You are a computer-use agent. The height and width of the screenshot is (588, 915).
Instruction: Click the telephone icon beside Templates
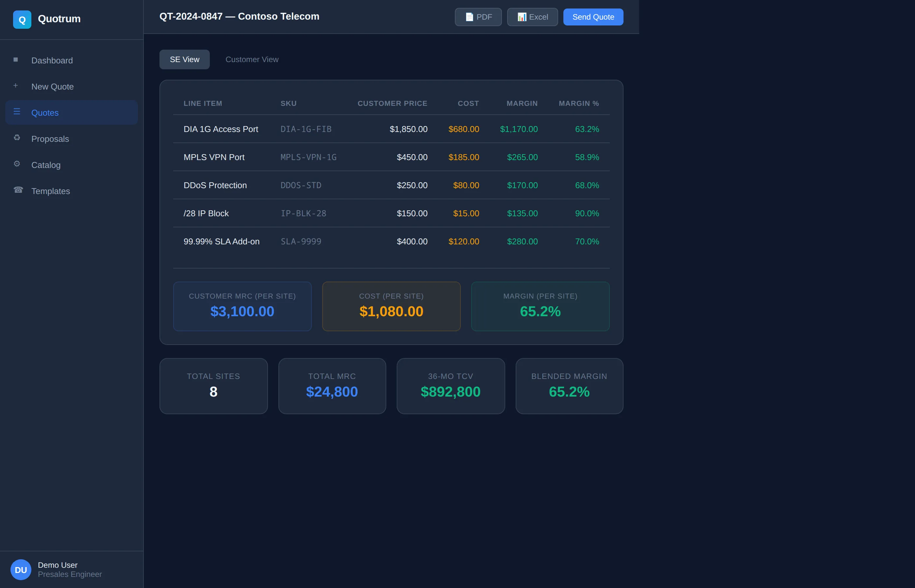(18, 190)
